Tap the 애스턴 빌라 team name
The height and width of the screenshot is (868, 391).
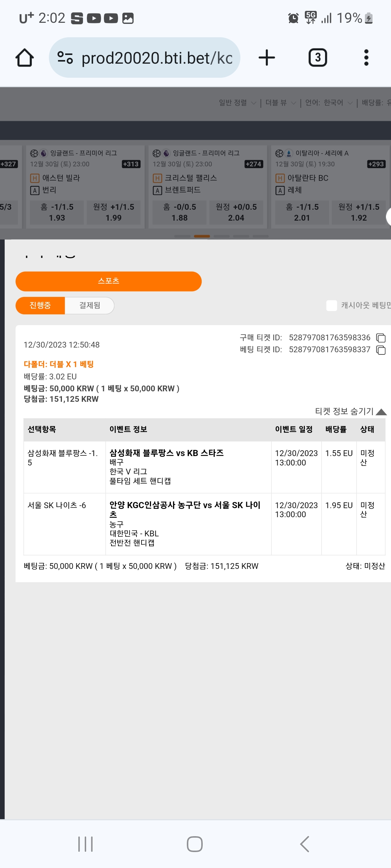click(x=61, y=178)
